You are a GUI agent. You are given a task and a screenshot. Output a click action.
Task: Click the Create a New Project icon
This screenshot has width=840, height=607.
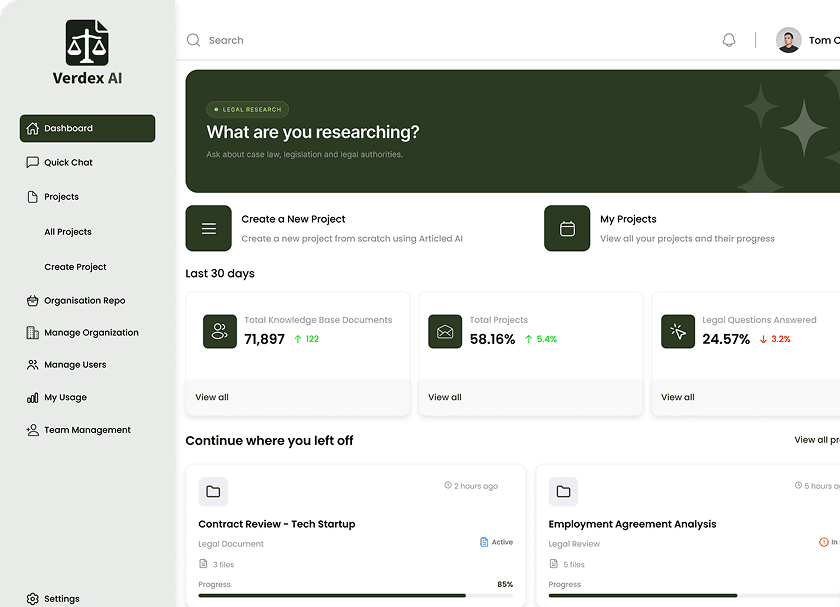pos(208,228)
